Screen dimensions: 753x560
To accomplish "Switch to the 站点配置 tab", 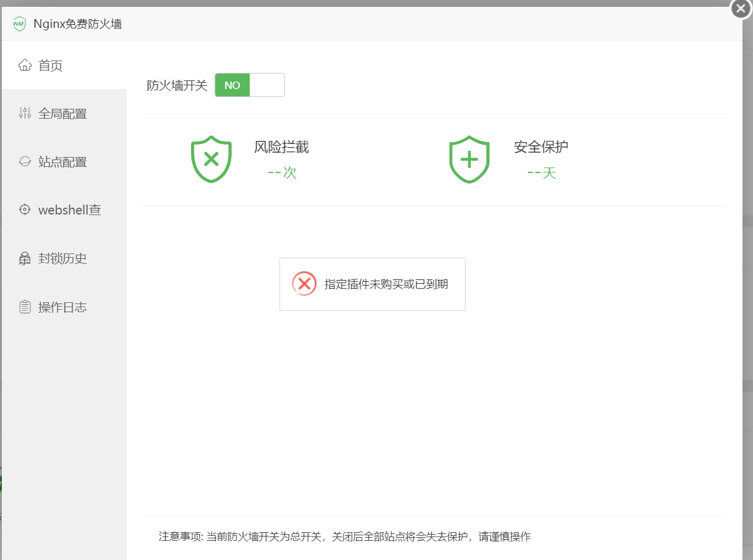I will click(64, 162).
